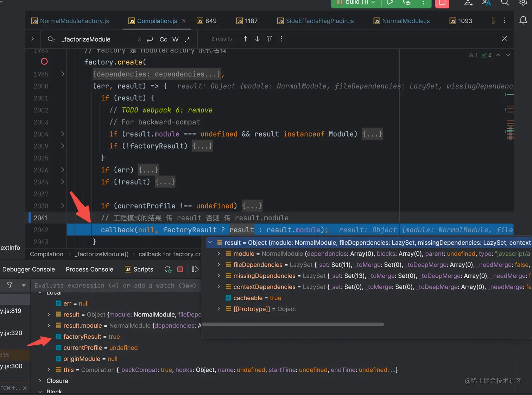Close the find bar
Image resolution: width=532 pixels, height=395 pixels.
pos(504,39)
